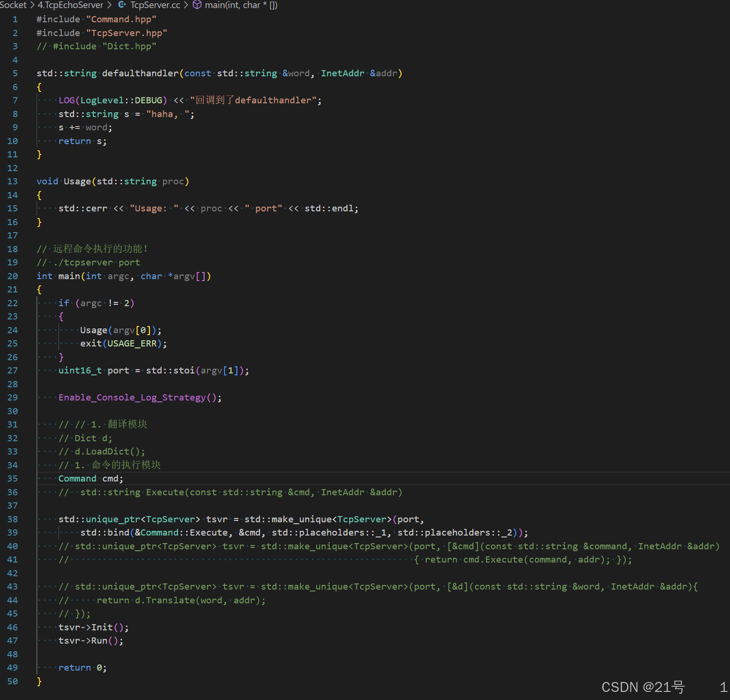Open the TcpServer.cc breadcrumb item
730x700 pixels.
point(155,5)
